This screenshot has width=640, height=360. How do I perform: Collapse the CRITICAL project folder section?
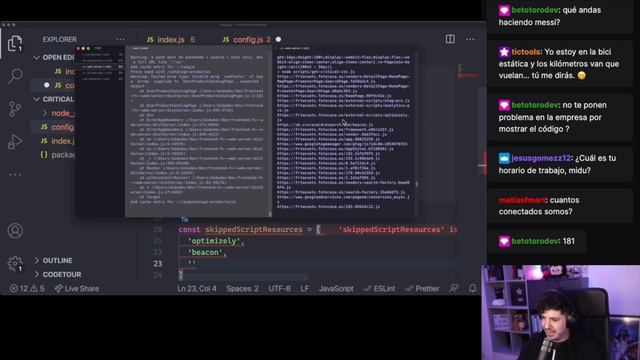click(54, 99)
